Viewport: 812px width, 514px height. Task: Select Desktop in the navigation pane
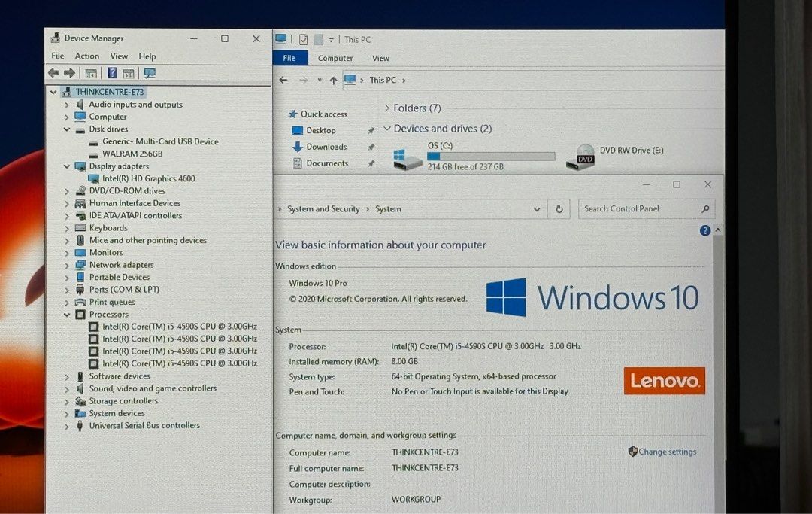point(321,131)
